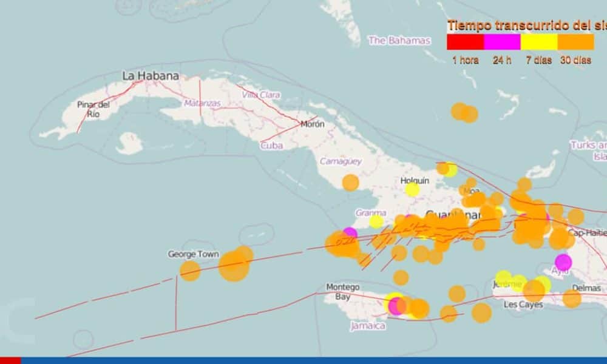Click the Delmas city label
The image size is (607, 364).
586,288
